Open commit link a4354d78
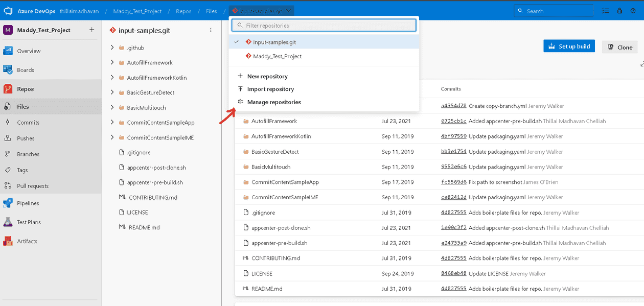The height and width of the screenshot is (306, 644). coord(453,106)
